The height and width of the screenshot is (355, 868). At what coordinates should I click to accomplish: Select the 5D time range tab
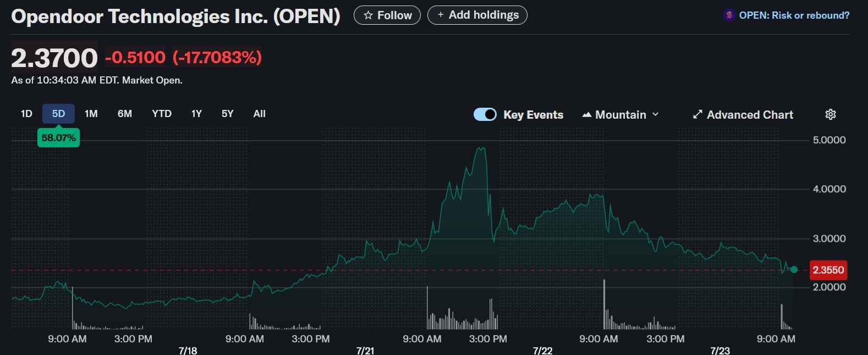click(58, 114)
